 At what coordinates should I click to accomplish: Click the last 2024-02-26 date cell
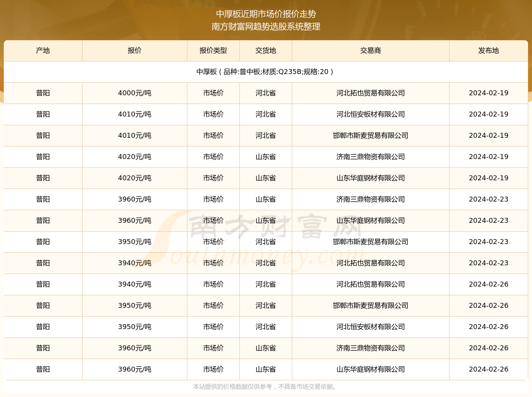488,369
